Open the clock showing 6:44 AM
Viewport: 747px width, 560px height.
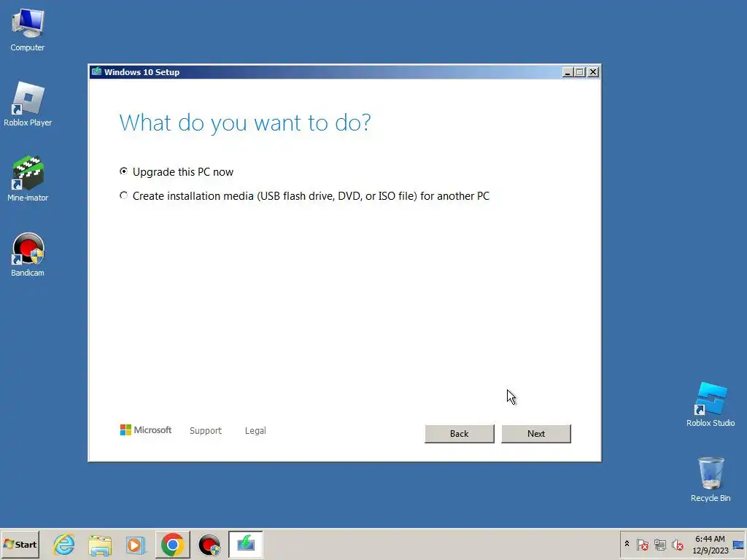click(710, 544)
